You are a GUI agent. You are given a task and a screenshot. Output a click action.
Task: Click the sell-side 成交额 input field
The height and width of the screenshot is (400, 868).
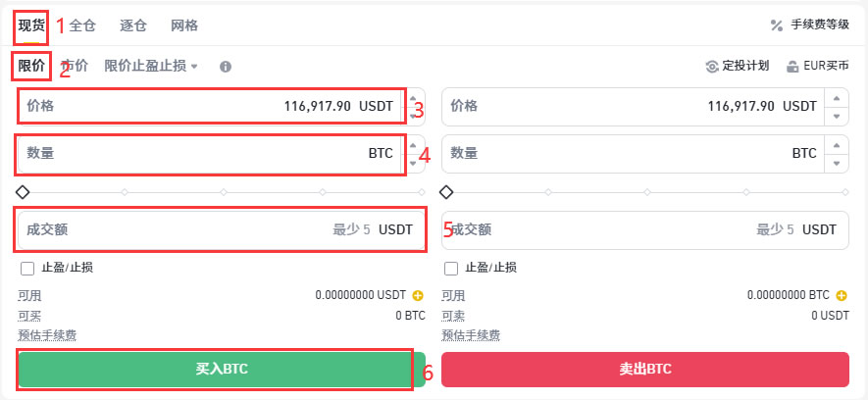[x=645, y=230]
